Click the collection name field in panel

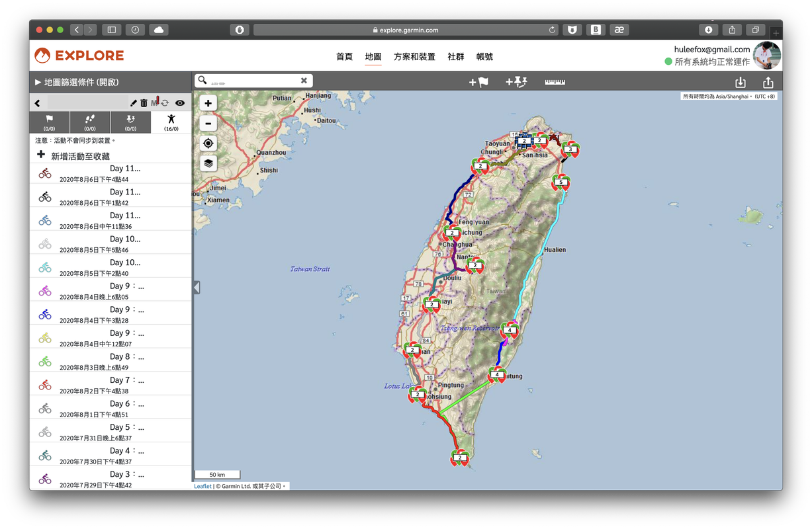coord(87,103)
